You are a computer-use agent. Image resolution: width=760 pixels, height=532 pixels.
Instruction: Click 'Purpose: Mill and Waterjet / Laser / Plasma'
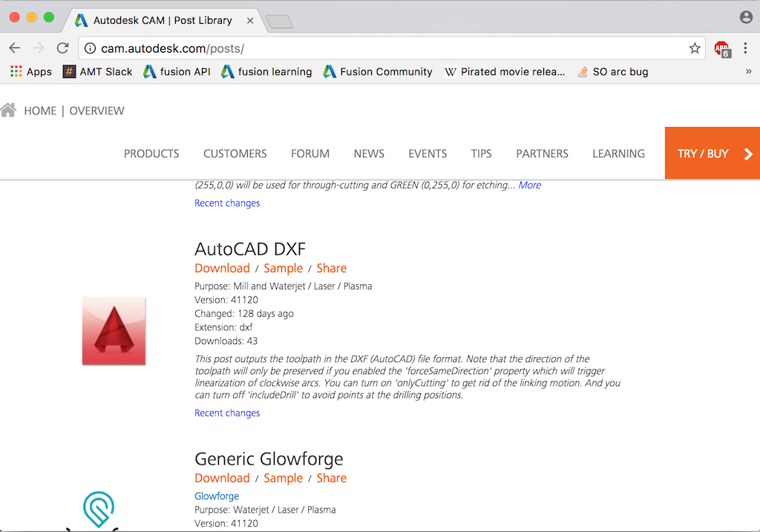283,286
